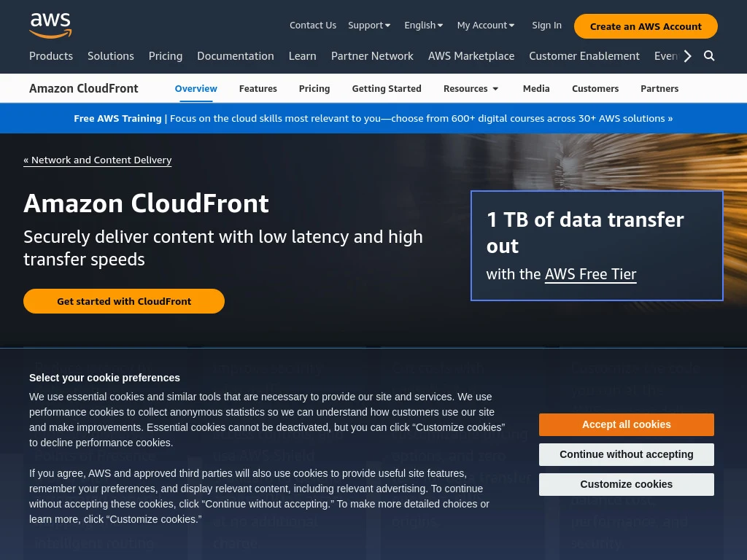Open the Partners tab
This screenshot has width=747, height=560.
pos(659,88)
